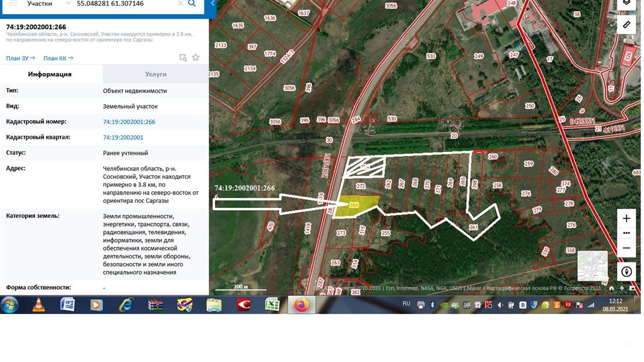
Task: Select the Информация tab
Action: 50,74
